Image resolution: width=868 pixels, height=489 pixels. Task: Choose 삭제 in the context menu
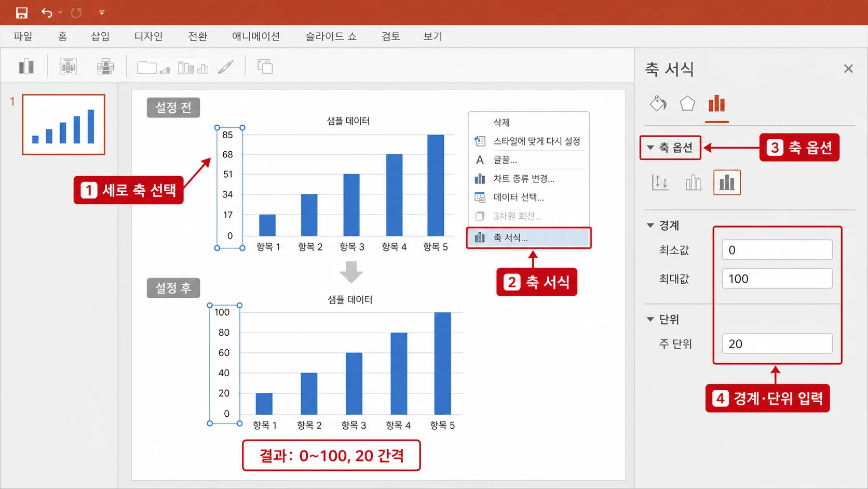tap(528, 122)
